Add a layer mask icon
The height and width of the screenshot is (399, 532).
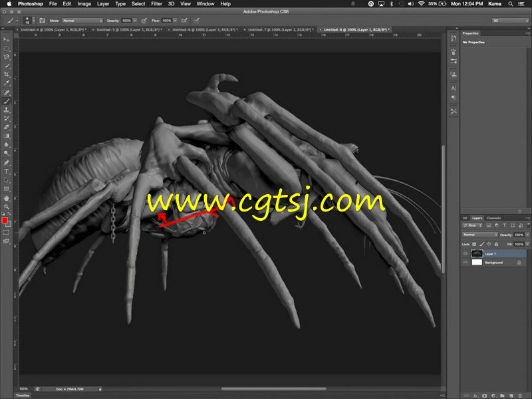click(485, 396)
